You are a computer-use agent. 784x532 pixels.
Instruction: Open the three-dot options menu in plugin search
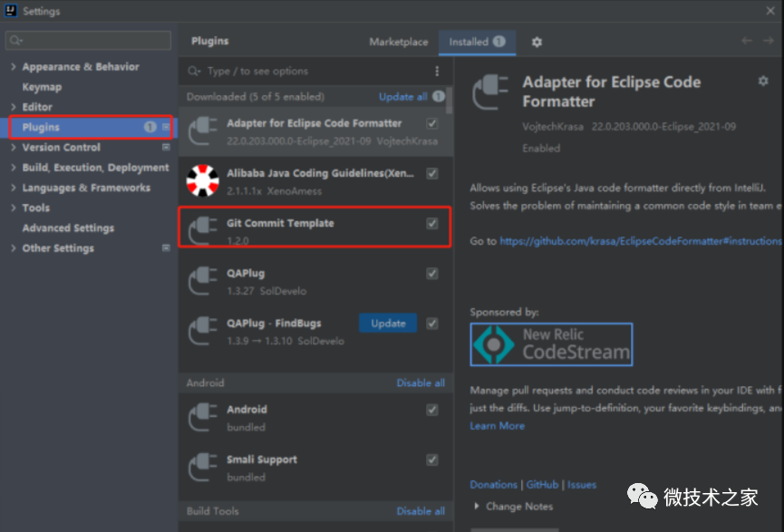pos(437,71)
